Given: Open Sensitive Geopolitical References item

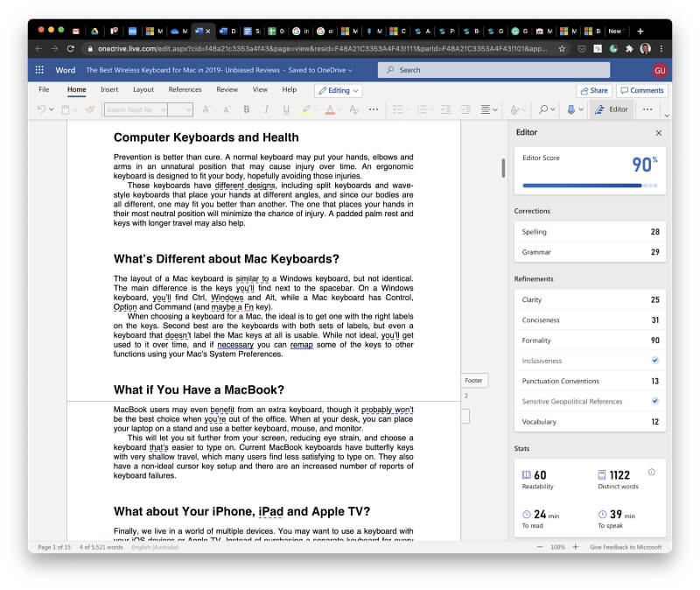Looking at the screenshot, I should click(590, 401).
